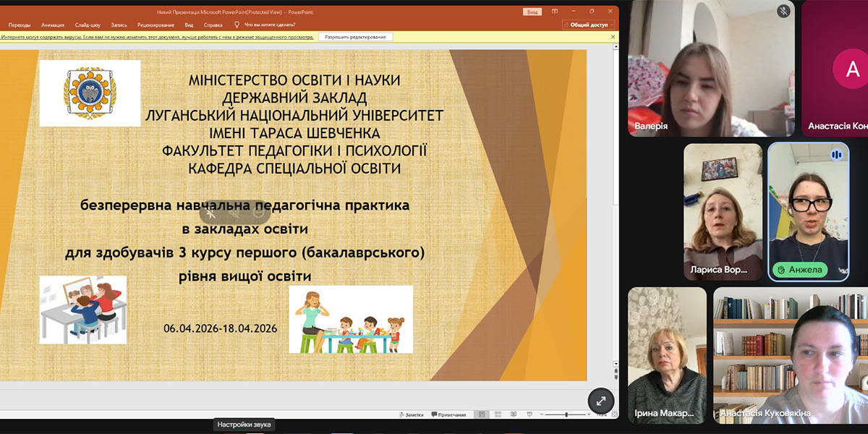Image resolution: width=868 pixels, height=434 pixels.
Task: Click the lightbulb 'Что вы хотите сделать?' search
Action: (x=268, y=25)
